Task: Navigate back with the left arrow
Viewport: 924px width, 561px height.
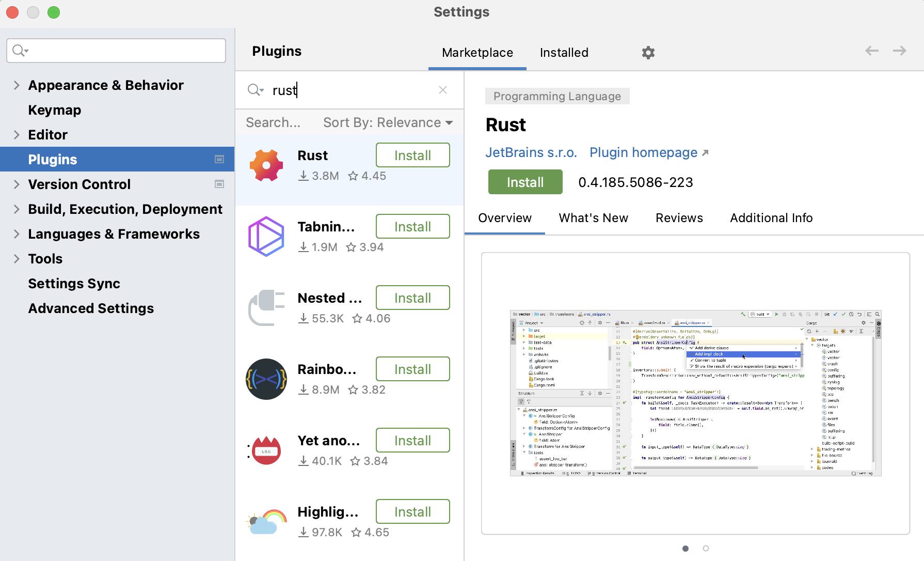Action: [x=871, y=51]
